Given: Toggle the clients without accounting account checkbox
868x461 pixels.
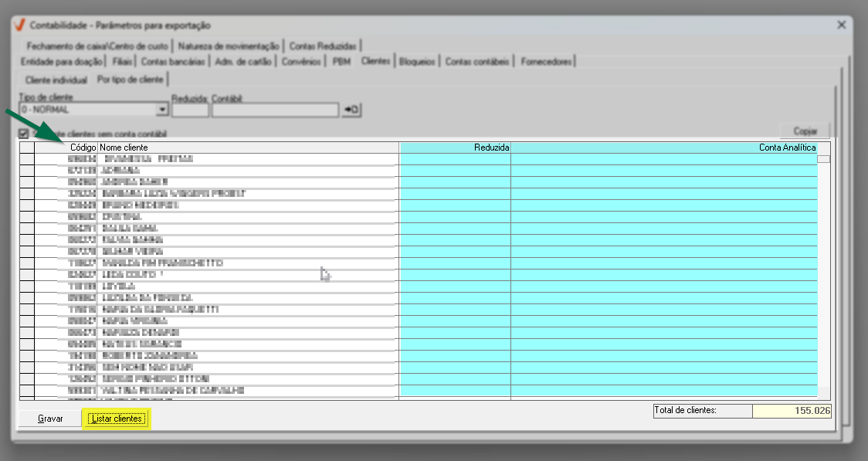Looking at the screenshot, I should point(24,134).
